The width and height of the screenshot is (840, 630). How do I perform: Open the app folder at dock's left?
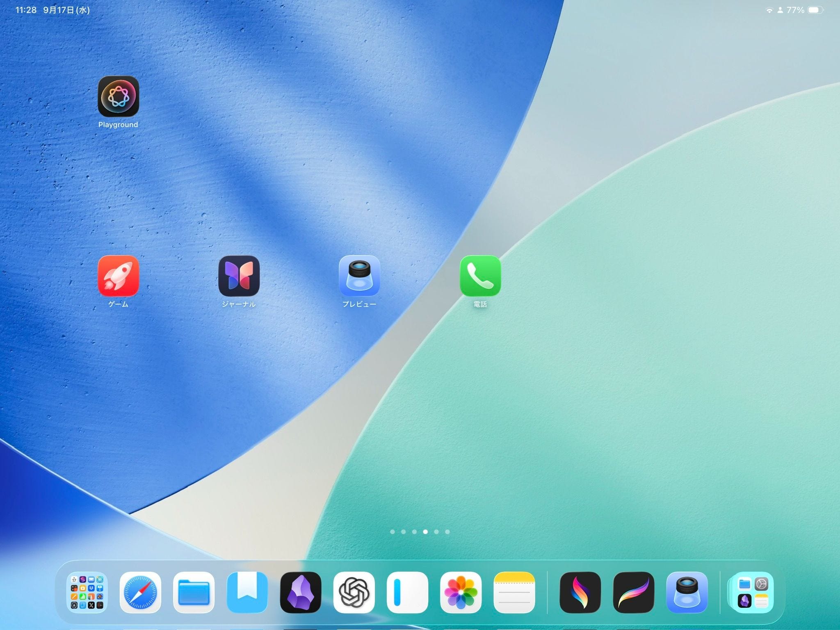(x=87, y=592)
